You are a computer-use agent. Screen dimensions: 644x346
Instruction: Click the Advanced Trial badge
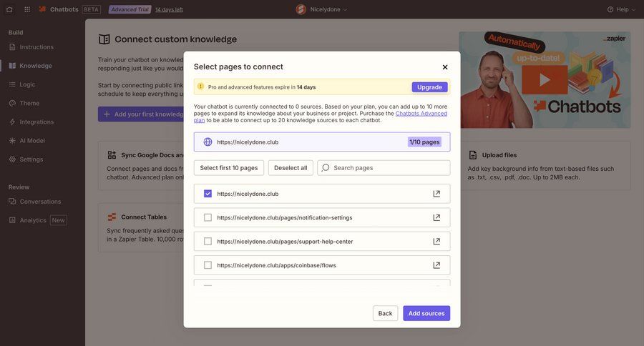130,9
